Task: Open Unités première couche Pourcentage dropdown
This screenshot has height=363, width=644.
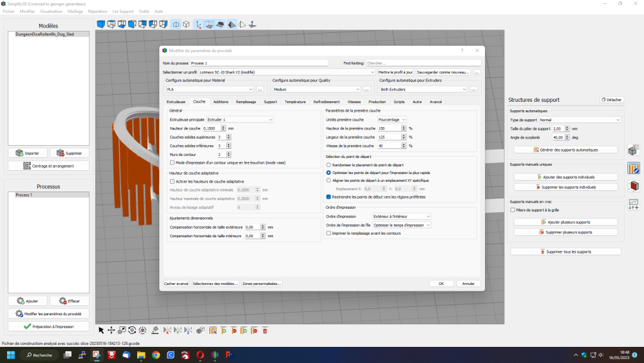Action: [x=392, y=120]
